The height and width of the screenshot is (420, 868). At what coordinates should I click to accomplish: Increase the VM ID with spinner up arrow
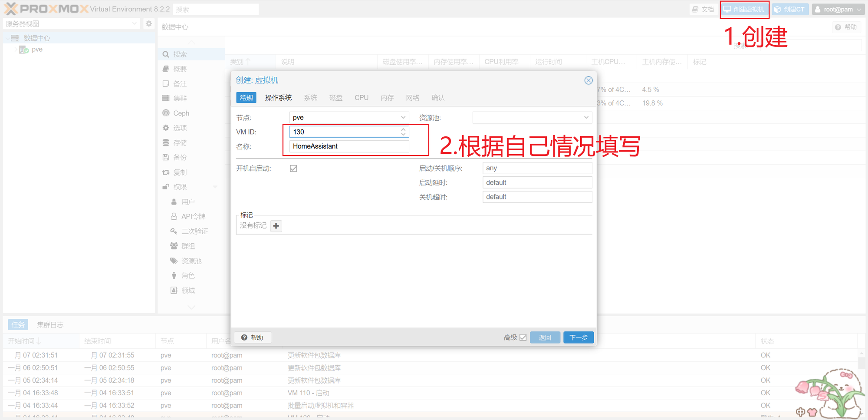tap(403, 129)
